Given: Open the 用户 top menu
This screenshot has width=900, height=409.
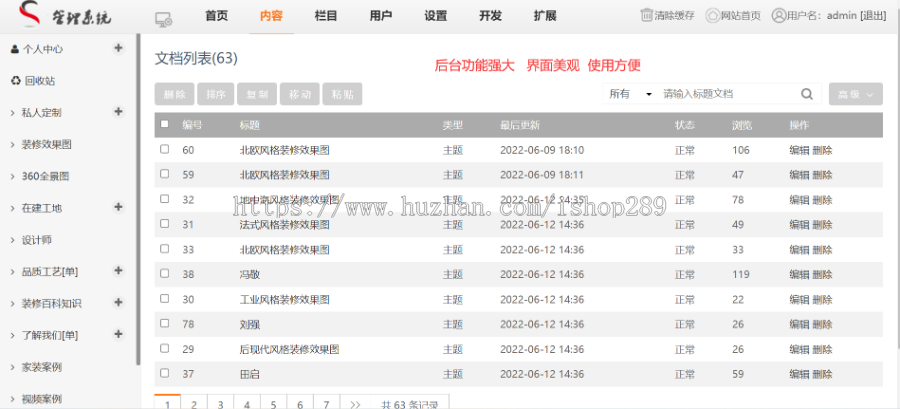Looking at the screenshot, I should click(381, 16).
